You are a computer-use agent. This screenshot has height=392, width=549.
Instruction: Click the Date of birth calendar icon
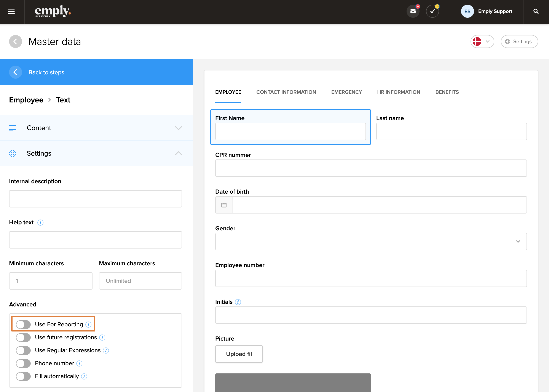[x=224, y=205]
